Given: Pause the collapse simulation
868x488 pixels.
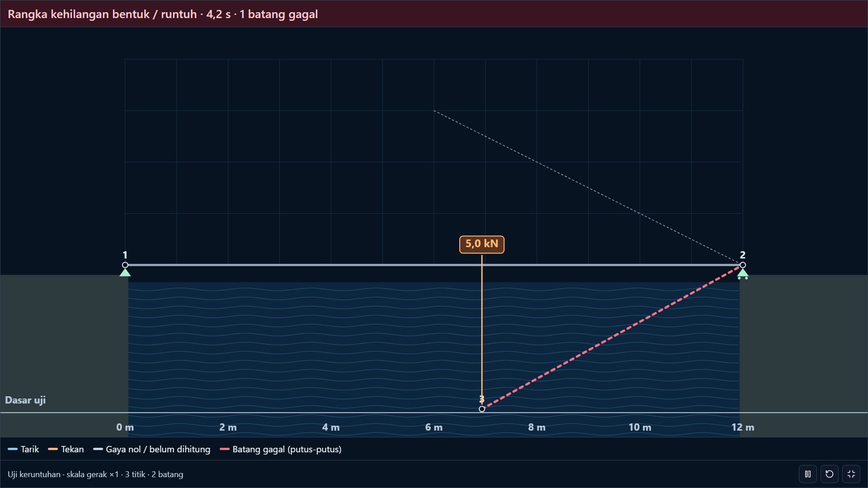Looking at the screenshot, I should pos(808,474).
